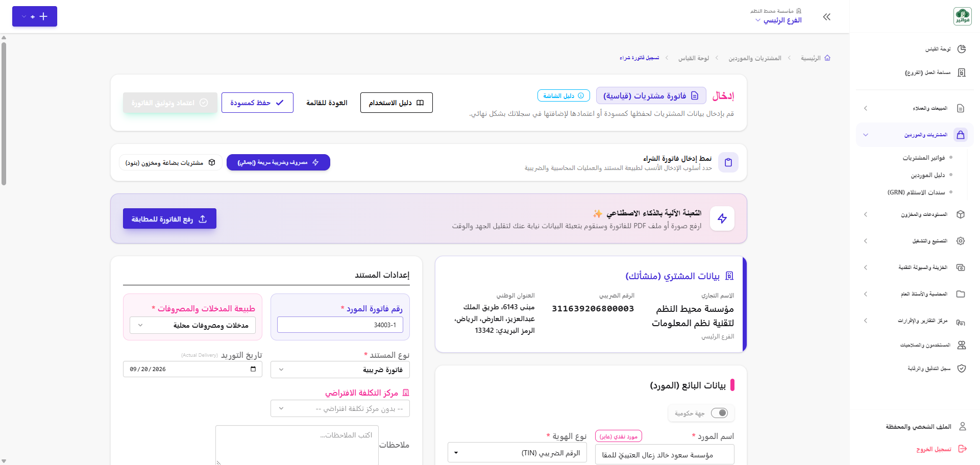Open لوحة القياس dashboard icon in sidebar
Image resolution: width=980 pixels, height=465 pixels.
(x=962, y=49)
